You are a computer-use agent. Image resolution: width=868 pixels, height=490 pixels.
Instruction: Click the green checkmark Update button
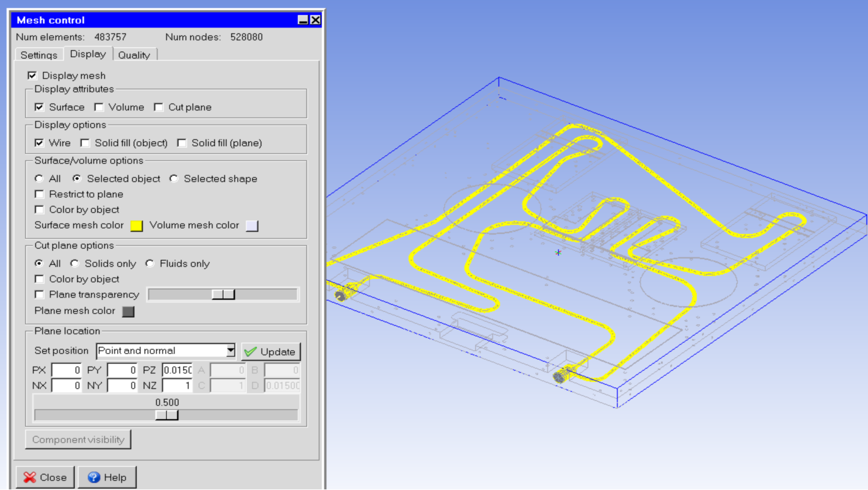[x=271, y=351]
